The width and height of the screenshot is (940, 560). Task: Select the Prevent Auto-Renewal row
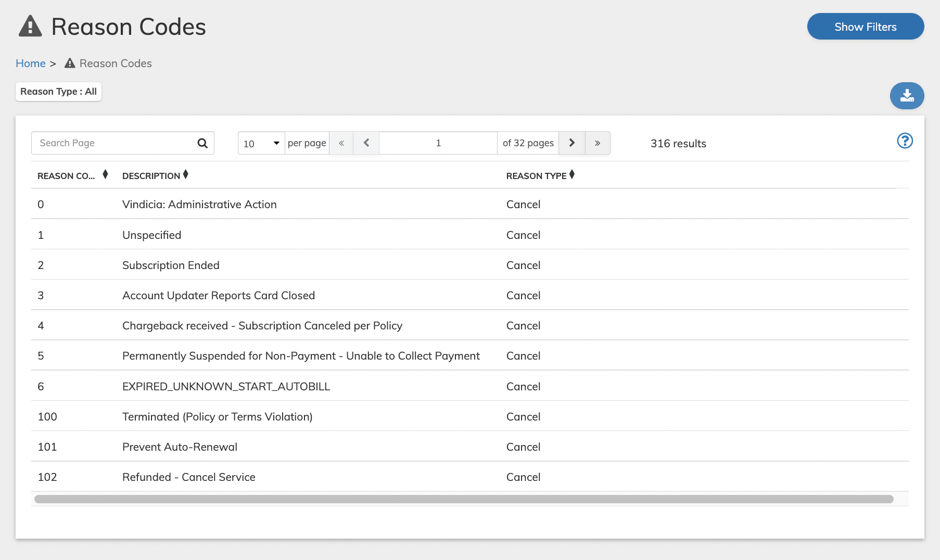click(470, 447)
